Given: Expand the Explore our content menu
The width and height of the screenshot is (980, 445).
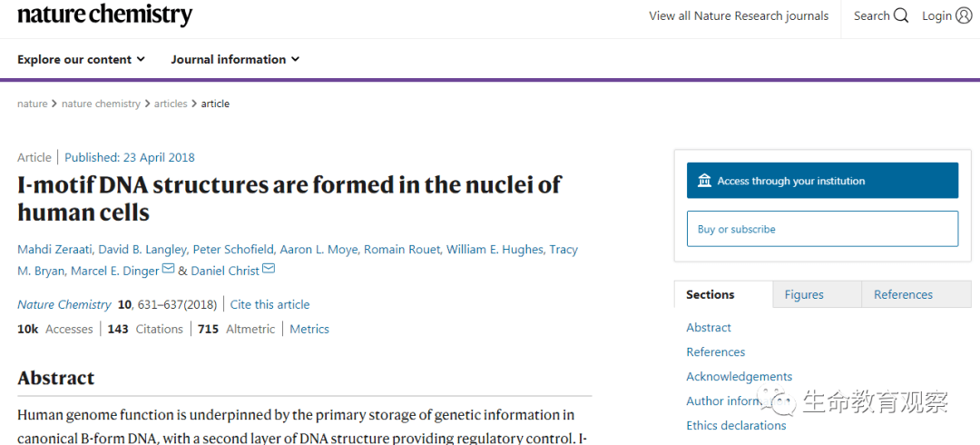Looking at the screenshot, I should click(82, 59).
